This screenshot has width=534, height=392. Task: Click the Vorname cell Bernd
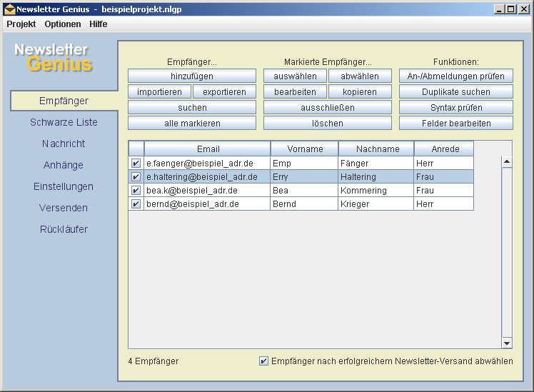coord(304,204)
